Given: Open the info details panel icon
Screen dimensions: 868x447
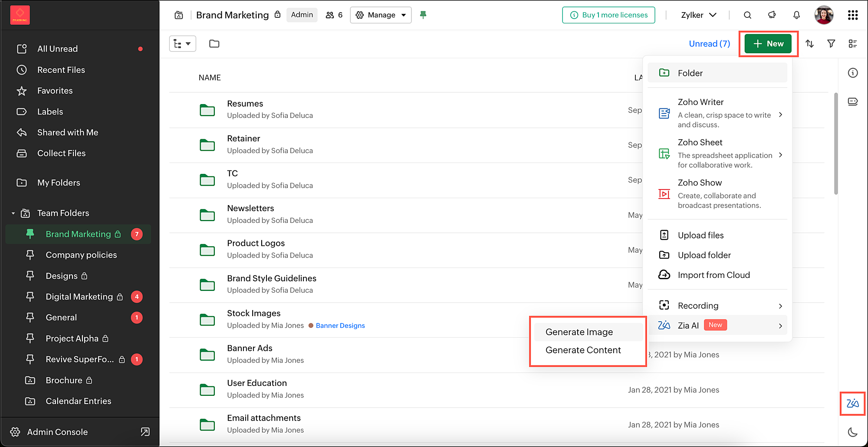Looking at the screenshot, I should click(x=852, y=73).
